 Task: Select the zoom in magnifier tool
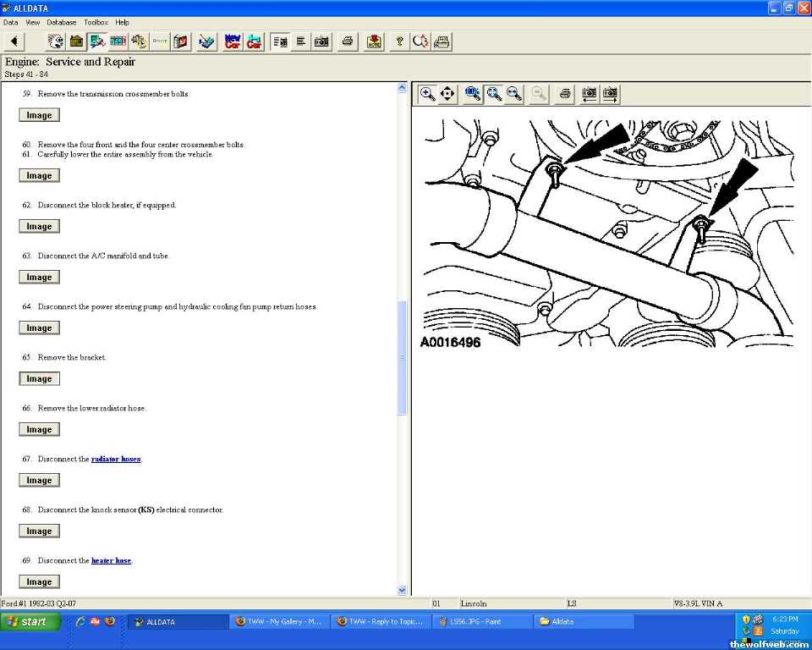[x=428, y=94]
